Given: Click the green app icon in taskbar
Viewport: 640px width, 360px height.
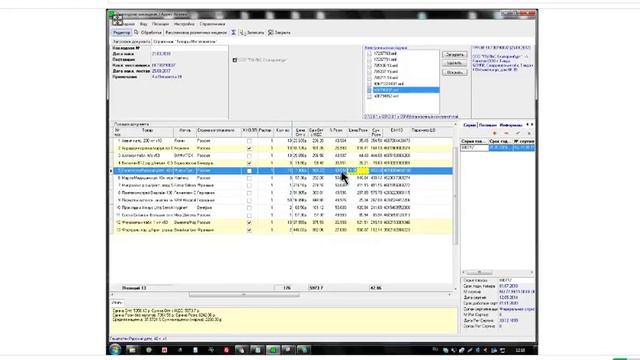Looking at the screenshot, I should tap(273, 350).
